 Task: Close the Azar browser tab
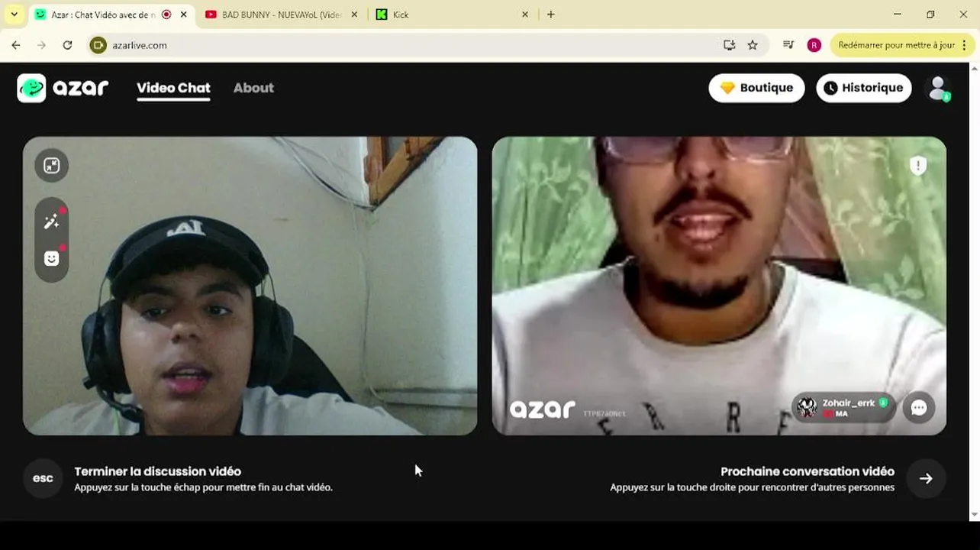click(x=183, y=15)
